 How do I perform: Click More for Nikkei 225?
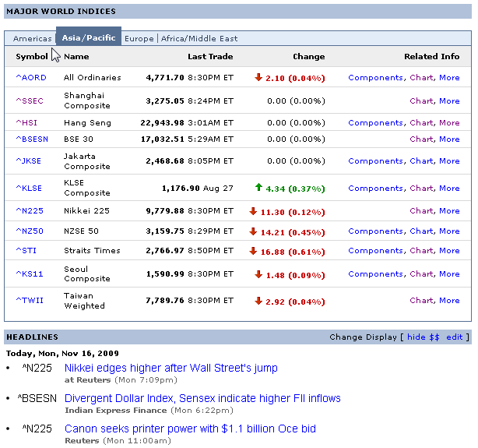tap(449, 211)
